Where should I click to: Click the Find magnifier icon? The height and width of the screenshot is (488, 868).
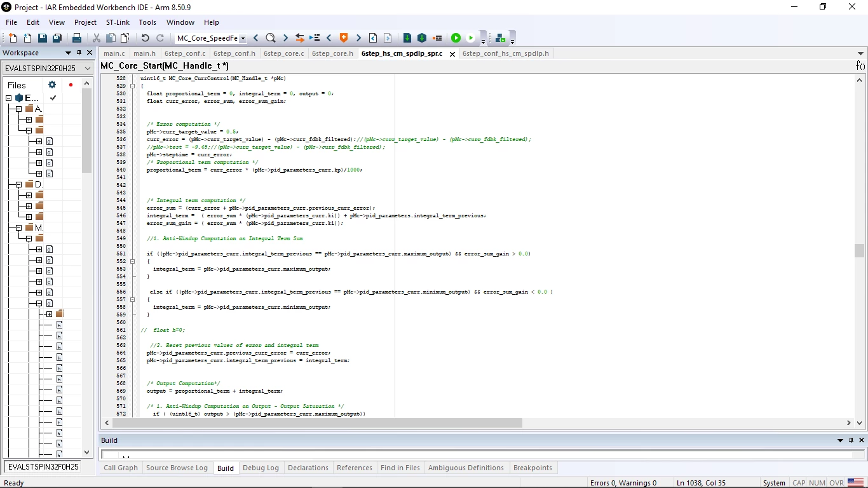click(270, 38)
